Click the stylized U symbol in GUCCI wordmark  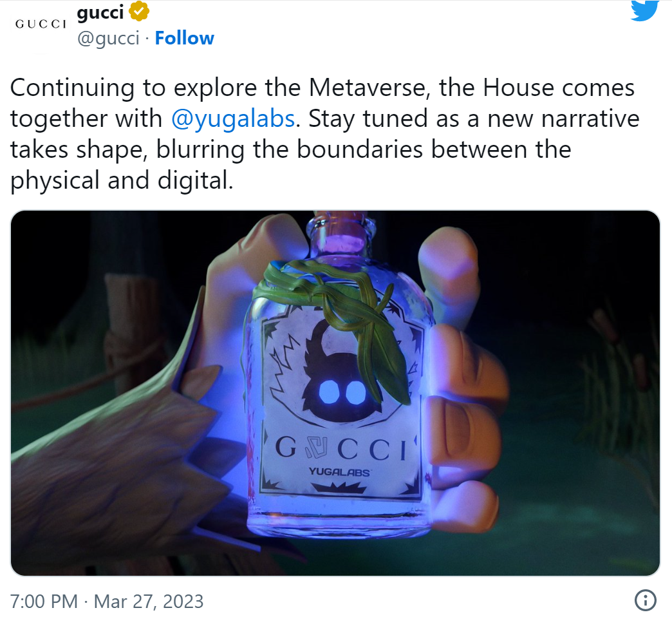(x=316, y=448)
